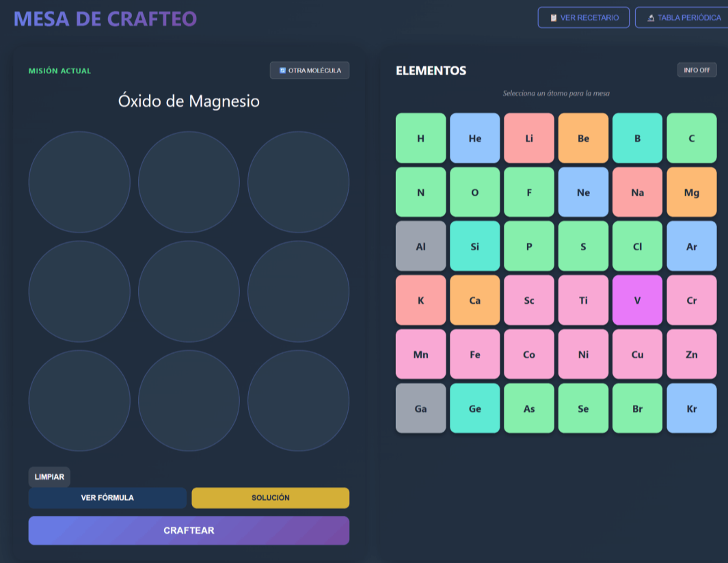Select the Cloro (Cl) element tile
Viewport: 728px width, 563px height.
point(637,246)
